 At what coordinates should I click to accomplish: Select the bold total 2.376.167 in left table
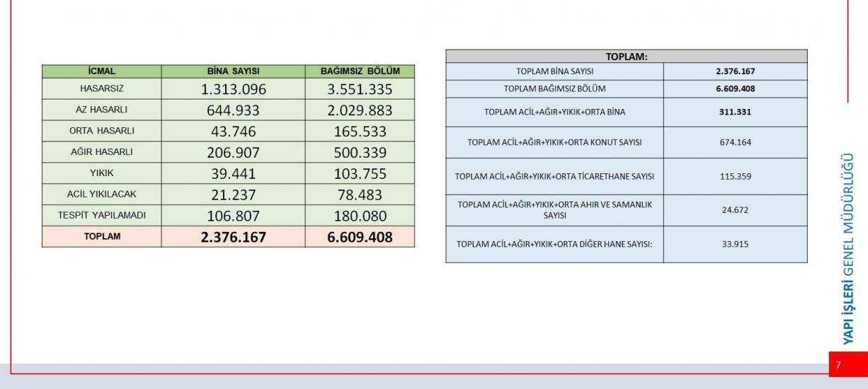click(x=234, y=237)
